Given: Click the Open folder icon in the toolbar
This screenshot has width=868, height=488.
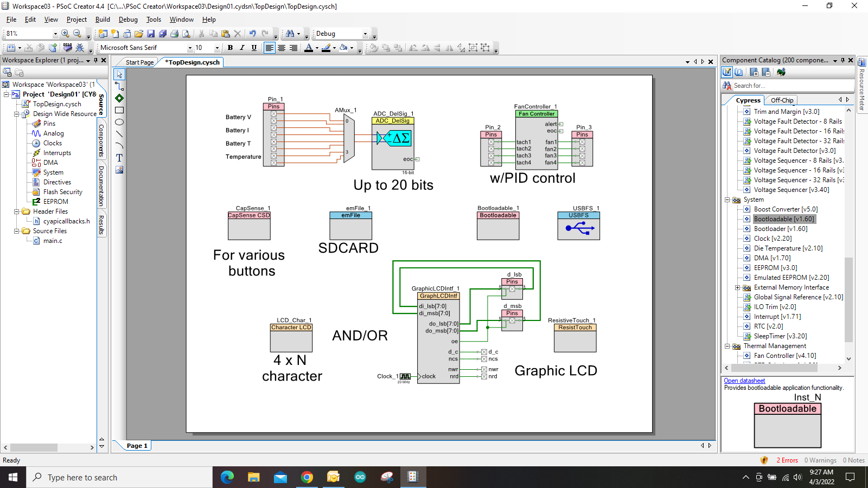Looking at the screenshot, I should point(139,34).
